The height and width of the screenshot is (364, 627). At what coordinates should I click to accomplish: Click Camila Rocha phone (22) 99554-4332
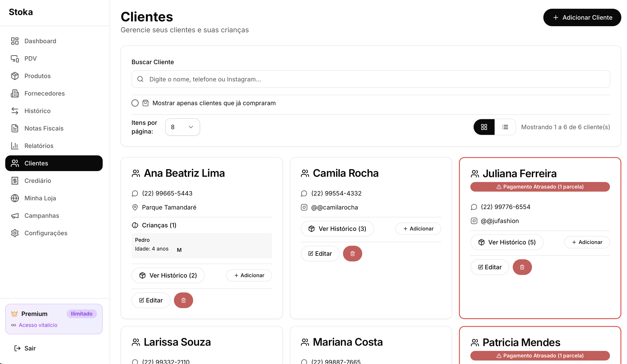(336, 193)
